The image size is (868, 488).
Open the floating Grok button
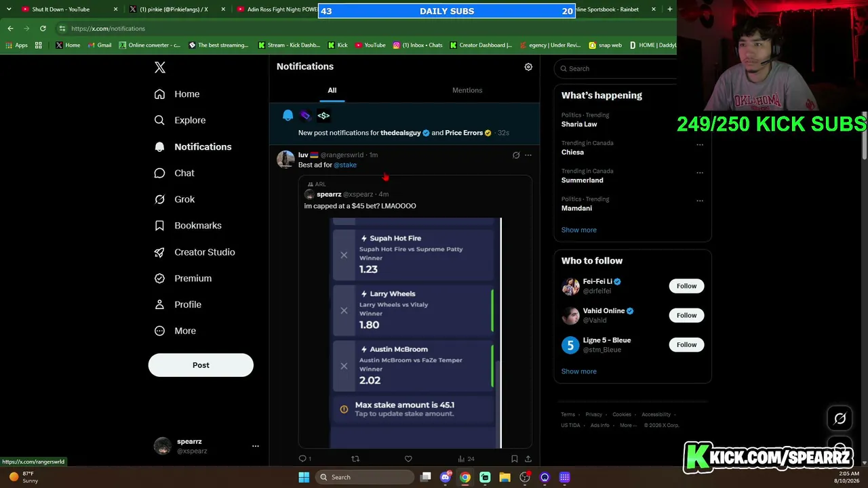840,419
